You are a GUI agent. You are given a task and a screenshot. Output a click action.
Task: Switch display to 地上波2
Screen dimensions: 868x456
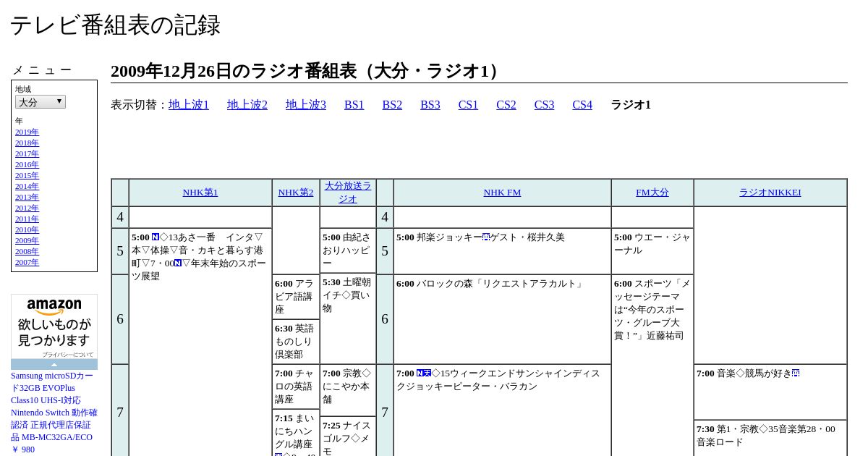tap(247, 105)
